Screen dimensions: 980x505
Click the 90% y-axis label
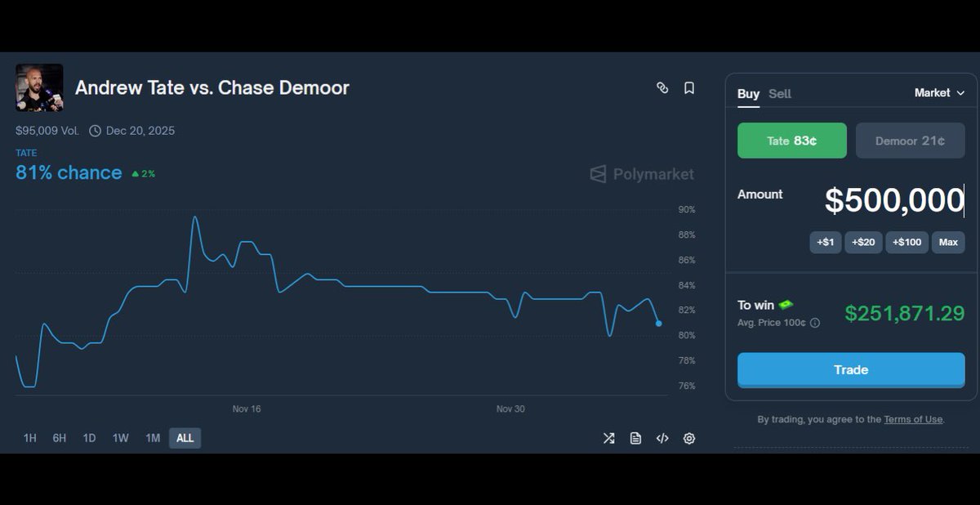[687, 210]
